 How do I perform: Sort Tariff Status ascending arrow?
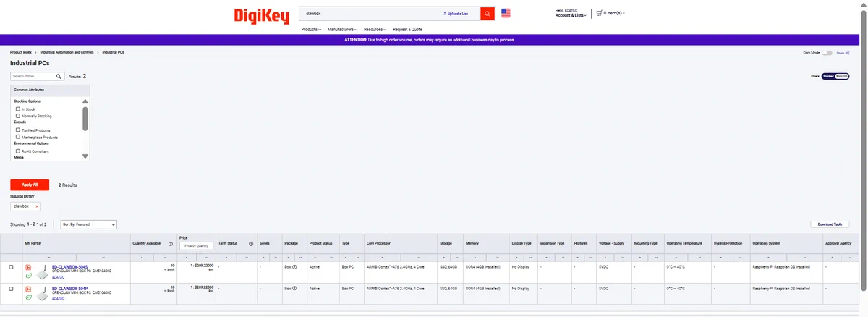pyautogui.click(x=226, y=258)
